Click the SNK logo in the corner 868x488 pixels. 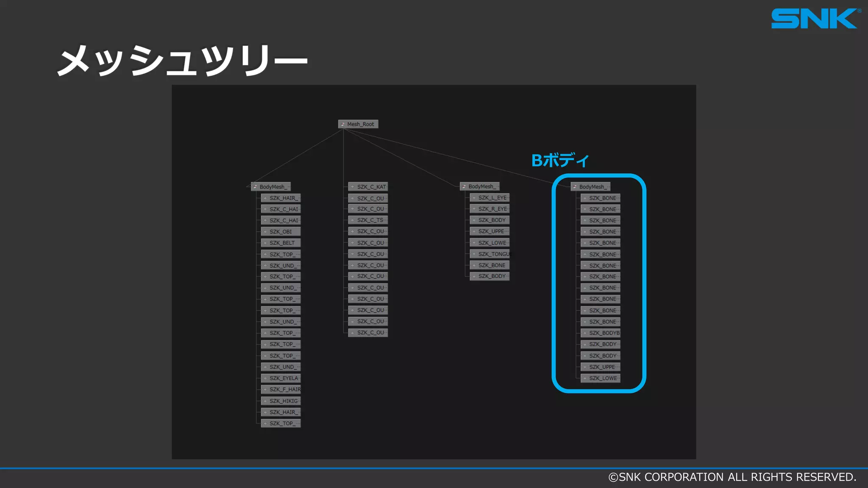pos(815,19)
